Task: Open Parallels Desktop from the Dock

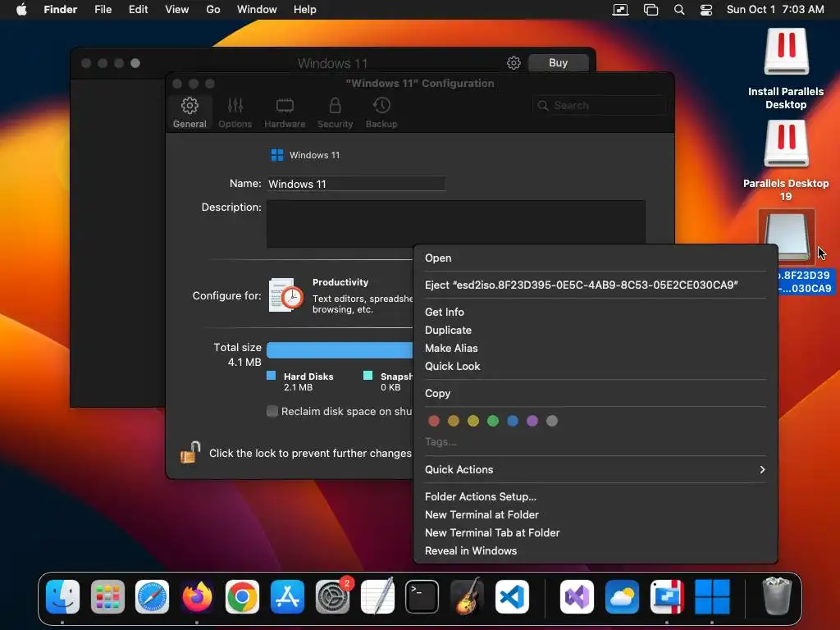Action: click(667, 596)
